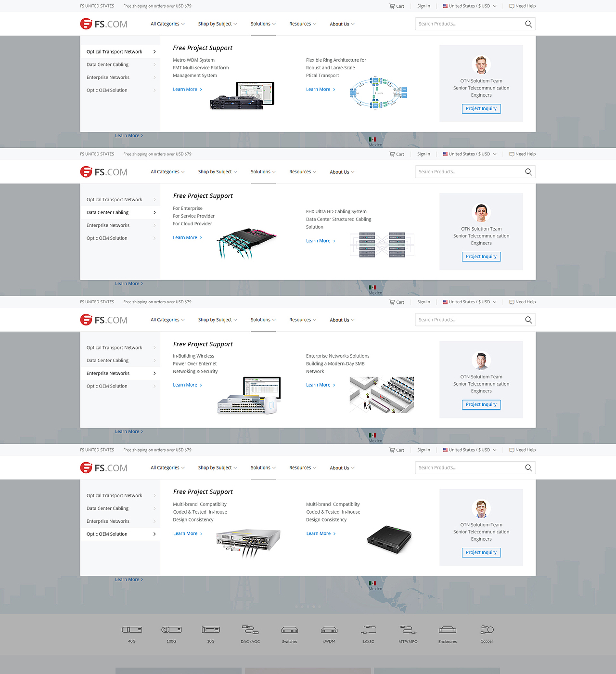
Task: Choose the LC/SC connector category icon
Action: [369, 630]
